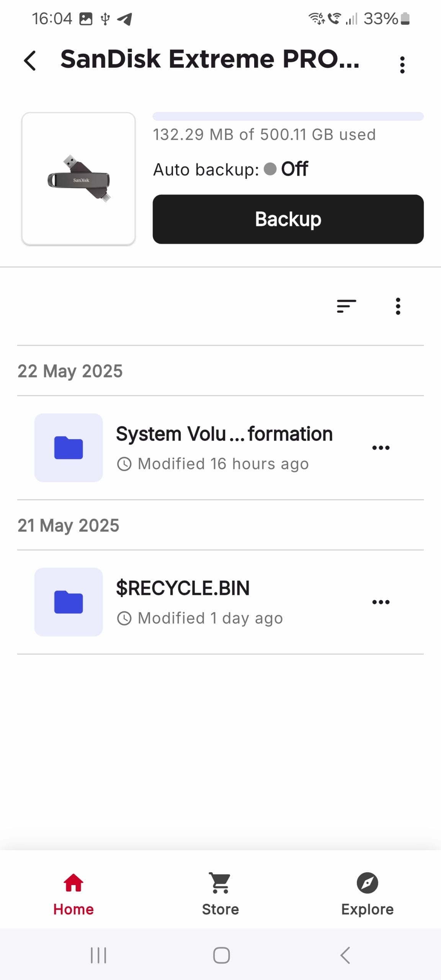Go back using the header back arrow

click(30, 60)
